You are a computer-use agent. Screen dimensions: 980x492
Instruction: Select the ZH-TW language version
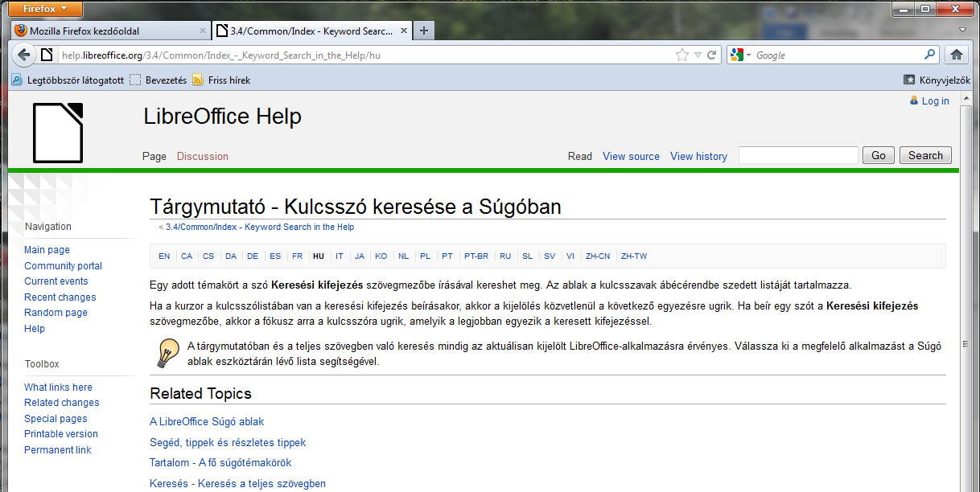pos(634,256)
